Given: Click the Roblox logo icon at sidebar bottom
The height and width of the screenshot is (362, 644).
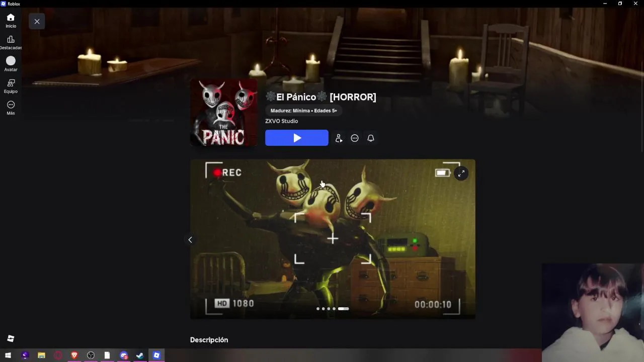Looking at the screenshot, I should (11, 338).
